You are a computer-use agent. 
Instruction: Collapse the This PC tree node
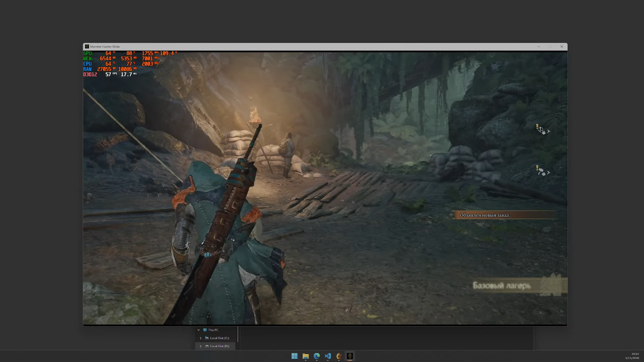[x=199, y=330]
